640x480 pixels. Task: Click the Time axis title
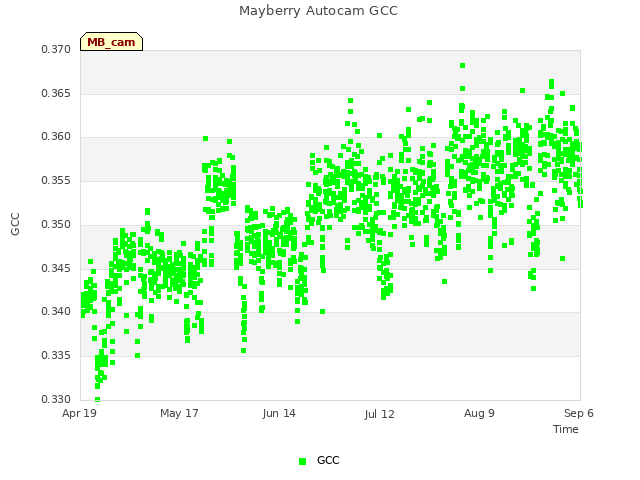point(566,429)
